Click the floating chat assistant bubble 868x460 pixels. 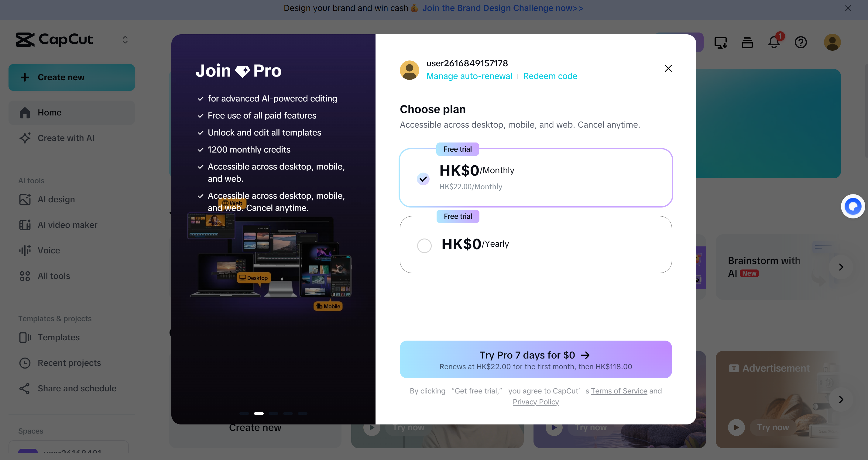[853, 206]
